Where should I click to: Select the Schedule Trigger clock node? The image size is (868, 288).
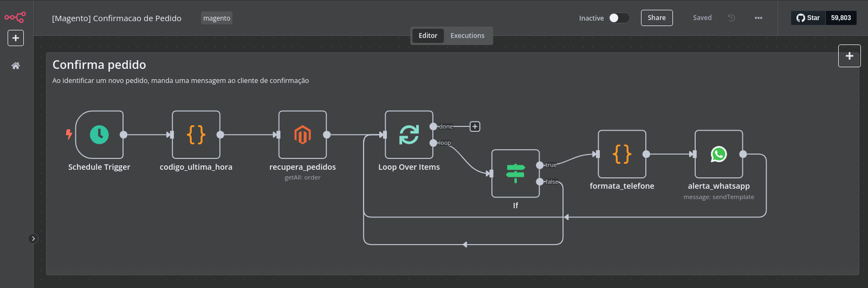99,135
